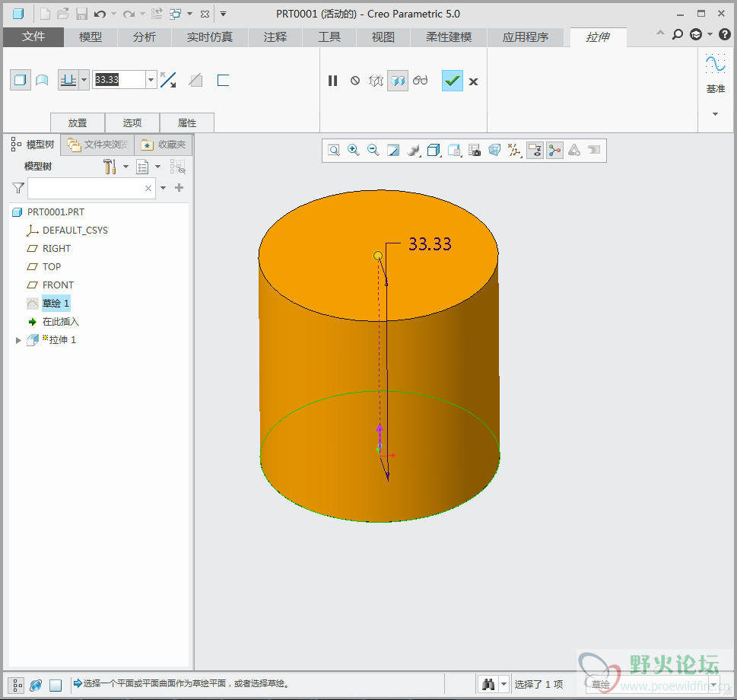Select the attached preview mode icon
The width and height of the screenshot is (737, 700).
click(x=398, y=81)
